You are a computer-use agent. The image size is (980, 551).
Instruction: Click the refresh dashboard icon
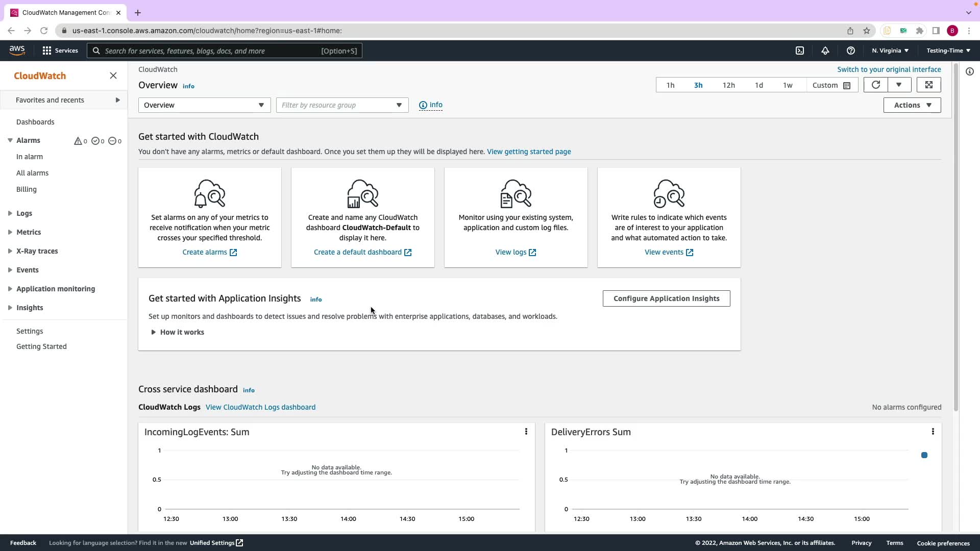click(x=876, y=85)
